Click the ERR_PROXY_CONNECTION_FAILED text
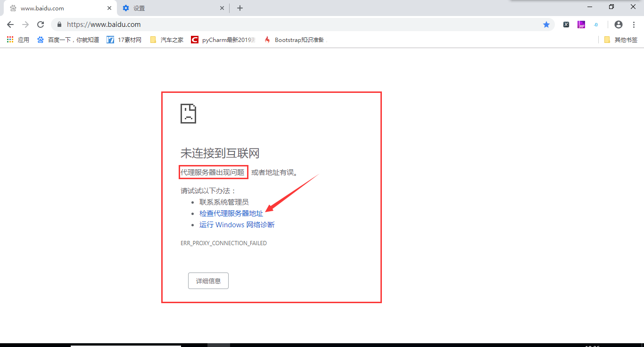 click(x=223, y=243)
